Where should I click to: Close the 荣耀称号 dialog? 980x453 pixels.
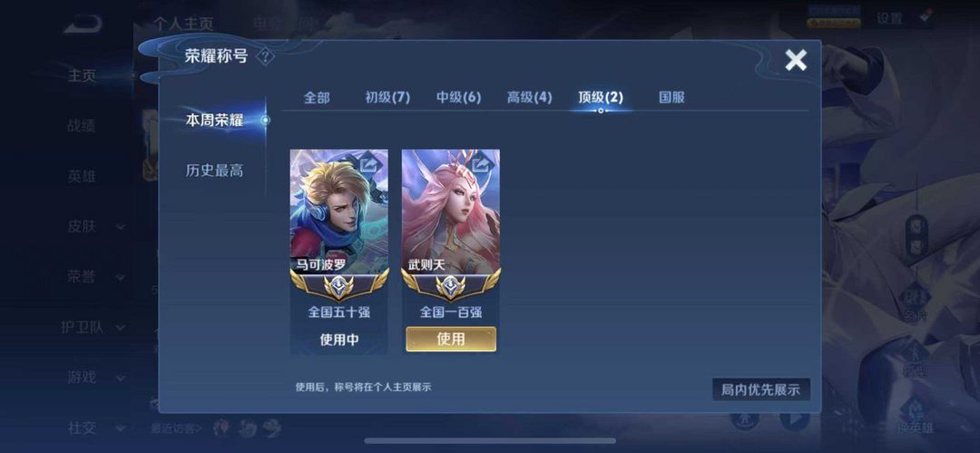click(x=796, y=60)
